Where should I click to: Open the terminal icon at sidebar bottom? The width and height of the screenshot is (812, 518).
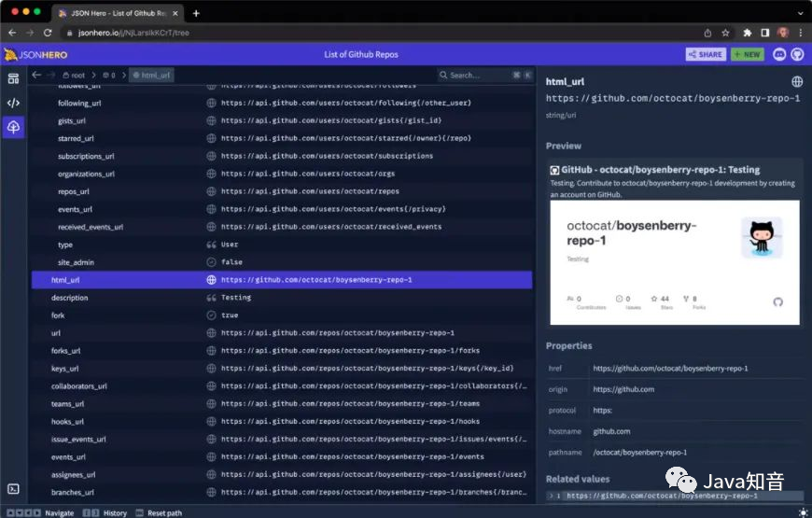click(x=13, y=489)
